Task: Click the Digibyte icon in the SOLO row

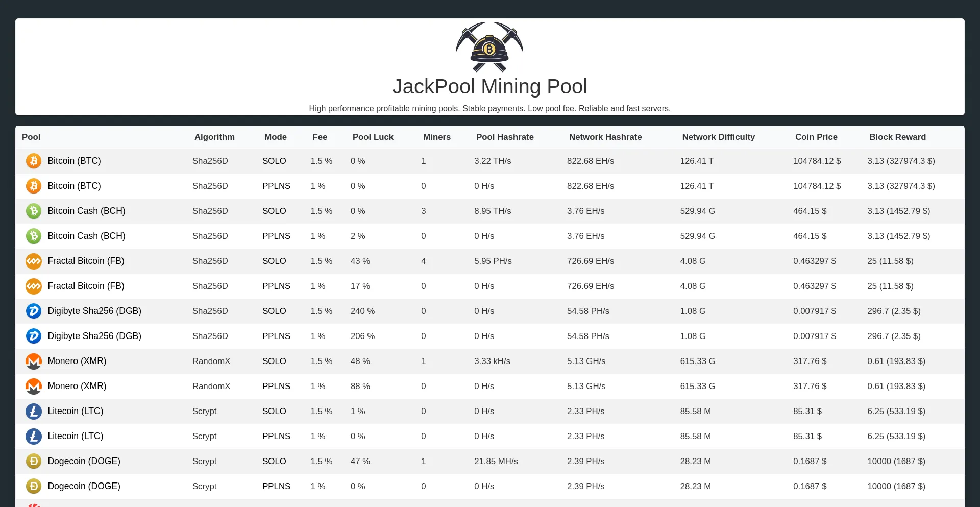Action: [34, 311]
